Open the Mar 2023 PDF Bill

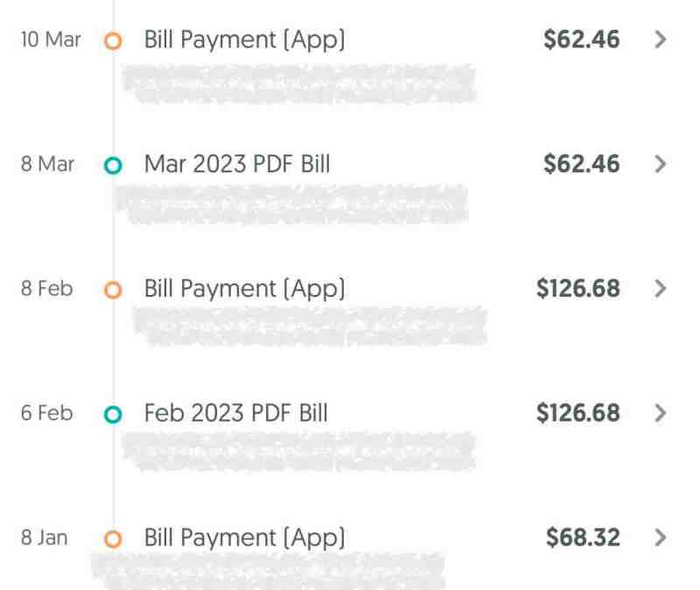pyautogui.click(x=237, y=165)
